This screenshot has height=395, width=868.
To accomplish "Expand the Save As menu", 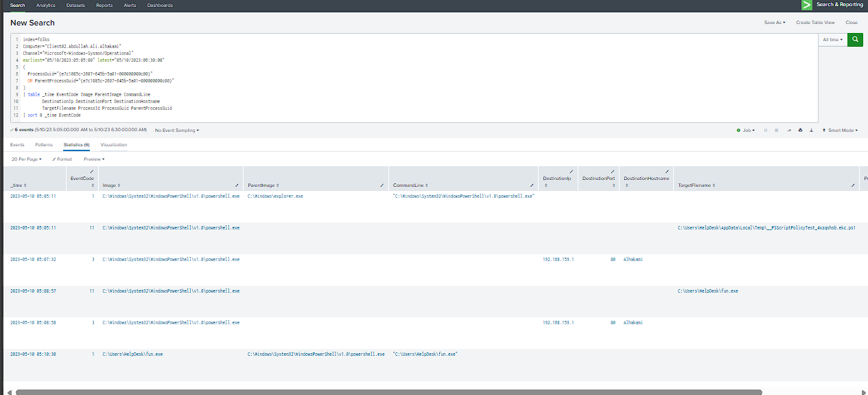I will (x=775, y=23).
